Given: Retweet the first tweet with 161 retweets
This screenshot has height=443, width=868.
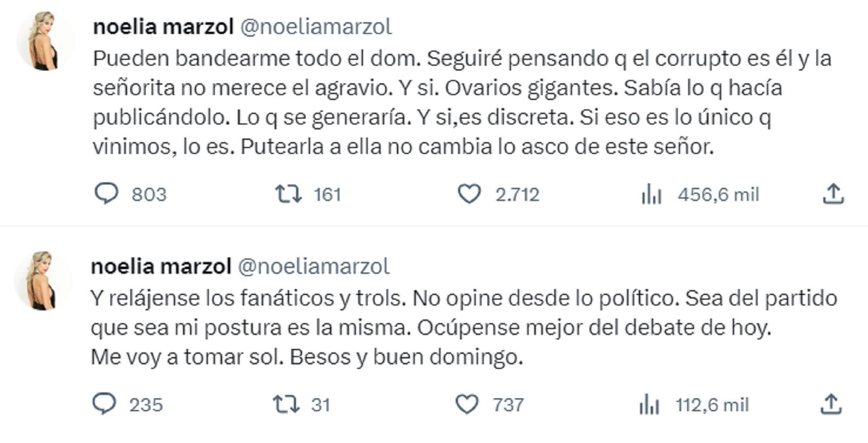Looking at the screenshot, I should pyautogui.click(x=288, y=194).
